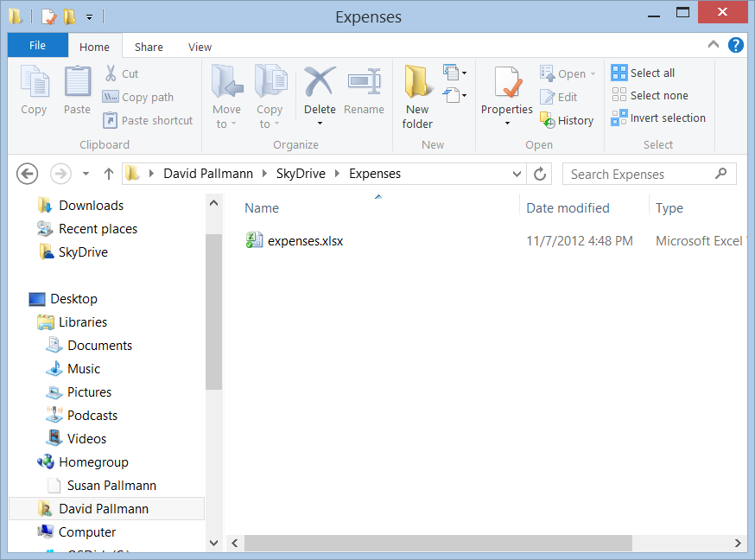Click Invert selection in Select group

[658, 118]
